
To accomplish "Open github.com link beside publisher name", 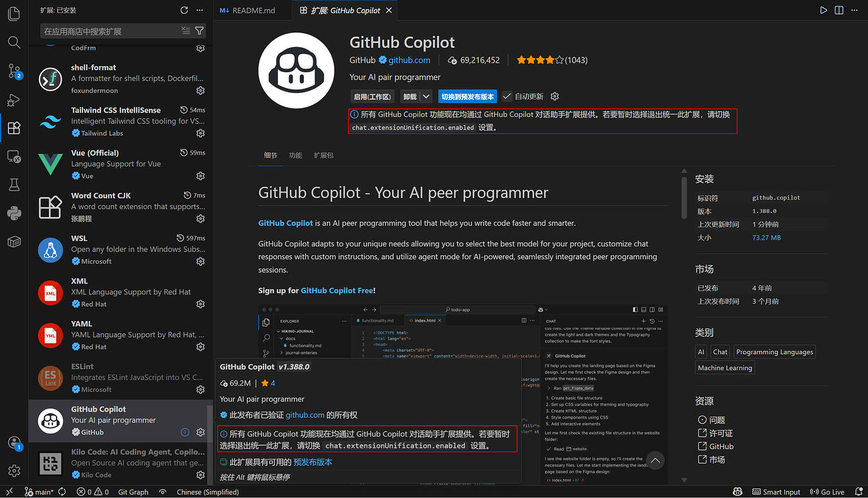I will point(409,60).
